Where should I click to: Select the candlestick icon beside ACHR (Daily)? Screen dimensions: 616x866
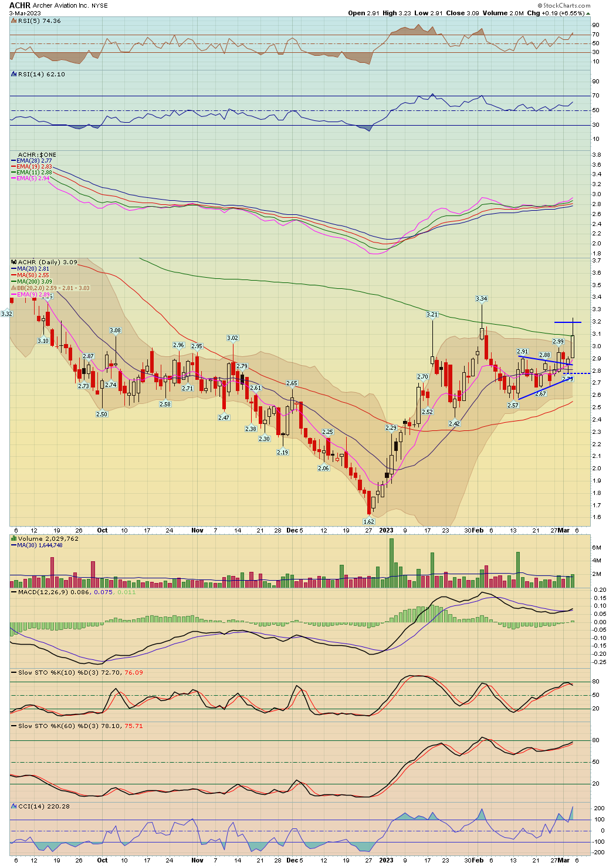tap(12, 261)
